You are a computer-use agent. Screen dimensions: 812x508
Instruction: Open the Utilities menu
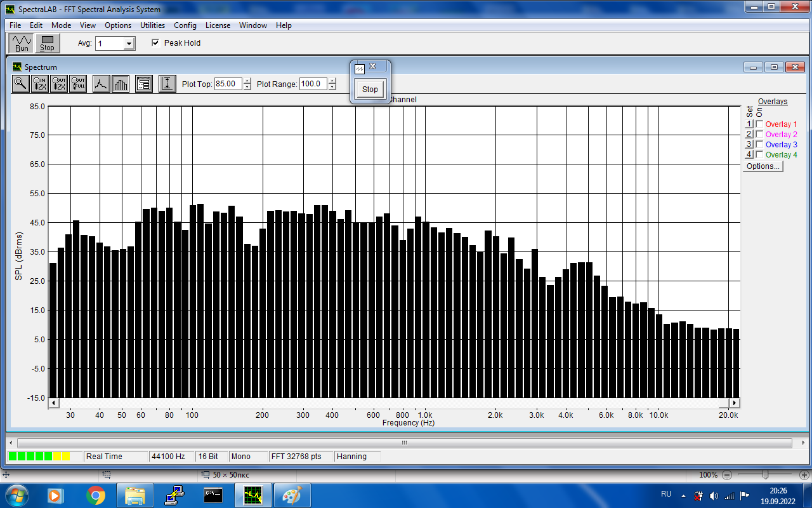[x=152, y=25]
